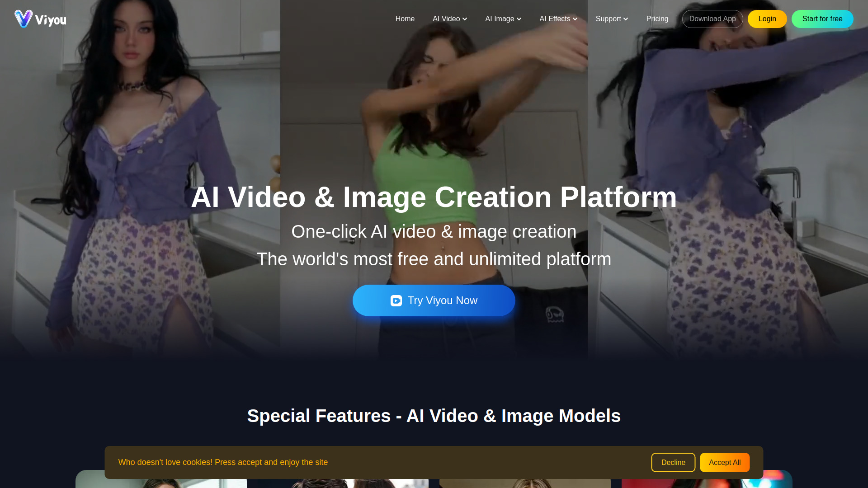This screenshot has width=868, height=488.
Task: Click the video icon in Try Viyou Now
Action: coord(396,301)
